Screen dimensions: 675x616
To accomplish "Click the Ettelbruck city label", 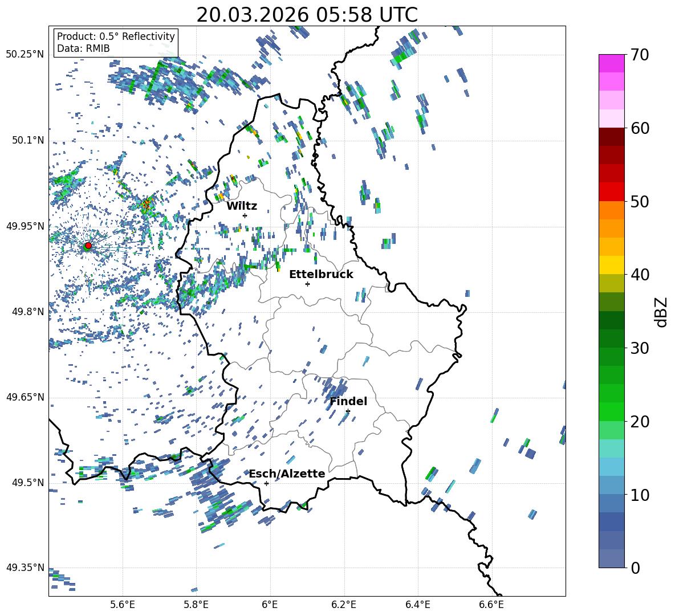I will pyautogui.click(x=321, y=274).
